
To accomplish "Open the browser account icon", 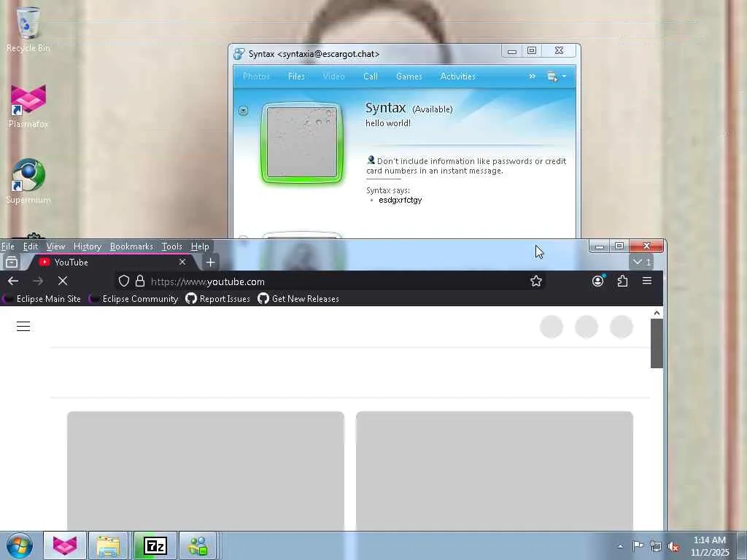I will [x=598, y=281].
